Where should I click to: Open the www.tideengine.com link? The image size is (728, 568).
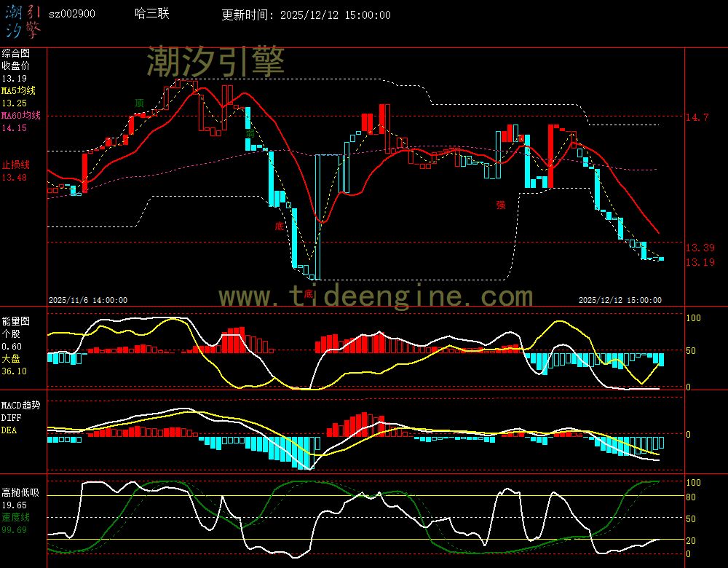pyautogui.click(x=376, y=296)
